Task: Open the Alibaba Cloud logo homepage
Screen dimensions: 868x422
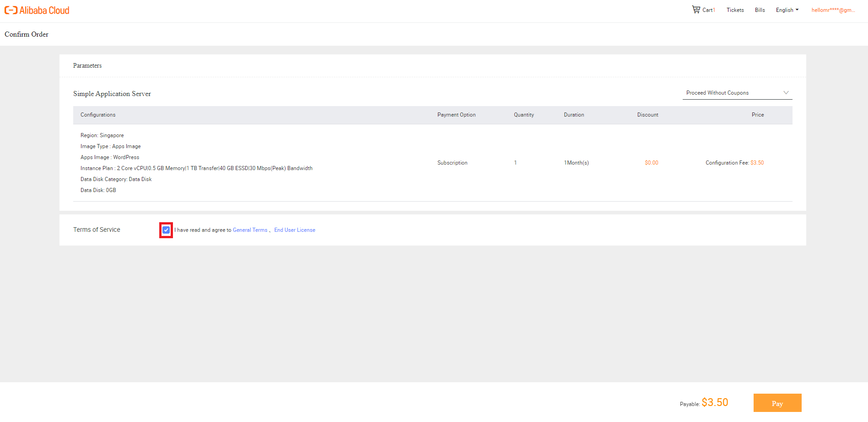Action: click(x=37, y=10)
